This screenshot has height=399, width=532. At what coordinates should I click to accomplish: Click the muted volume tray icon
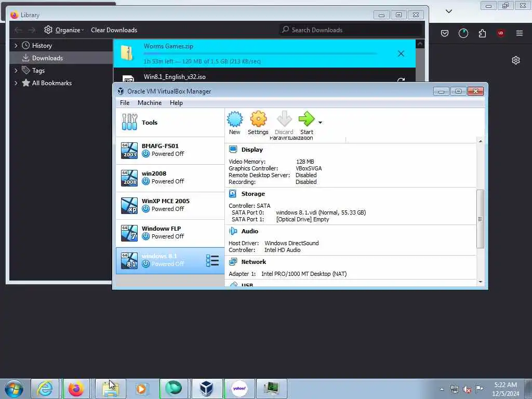click(467, 389)
